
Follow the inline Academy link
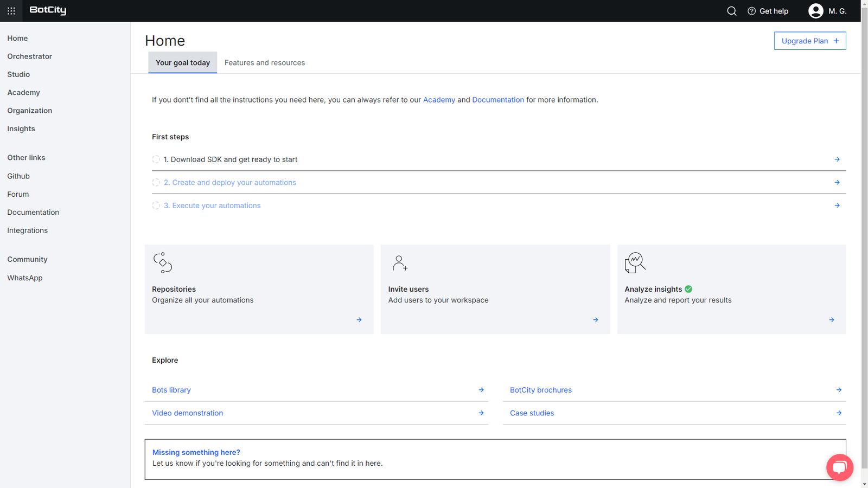(x=439, y=100)
